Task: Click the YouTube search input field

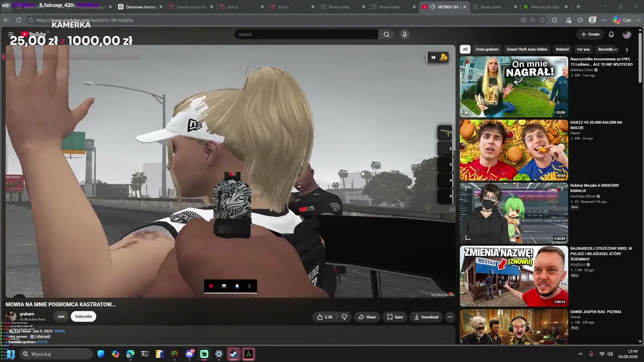Action: pos(306,34)
